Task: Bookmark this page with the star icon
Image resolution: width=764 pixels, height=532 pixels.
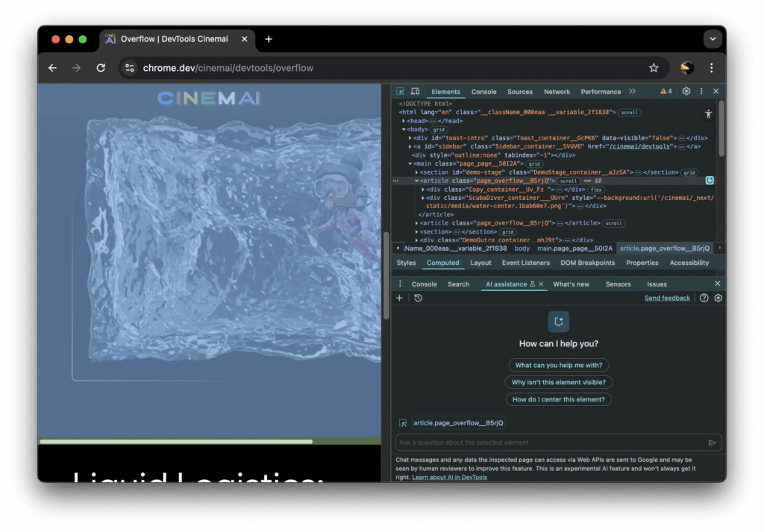Action: point(654,68)
